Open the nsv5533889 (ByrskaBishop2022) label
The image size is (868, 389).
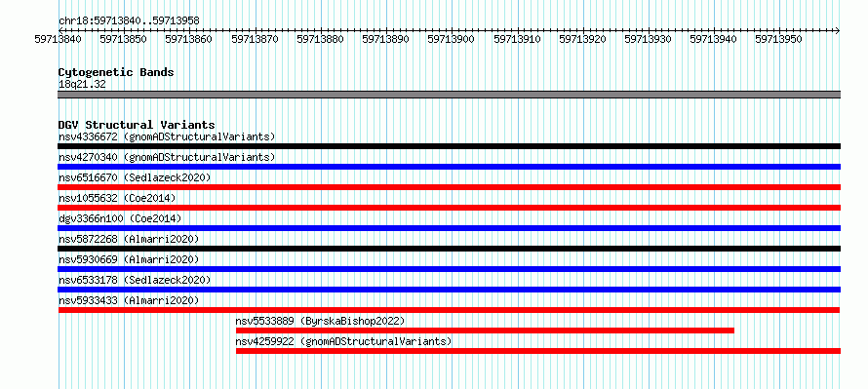click(321, 321)
